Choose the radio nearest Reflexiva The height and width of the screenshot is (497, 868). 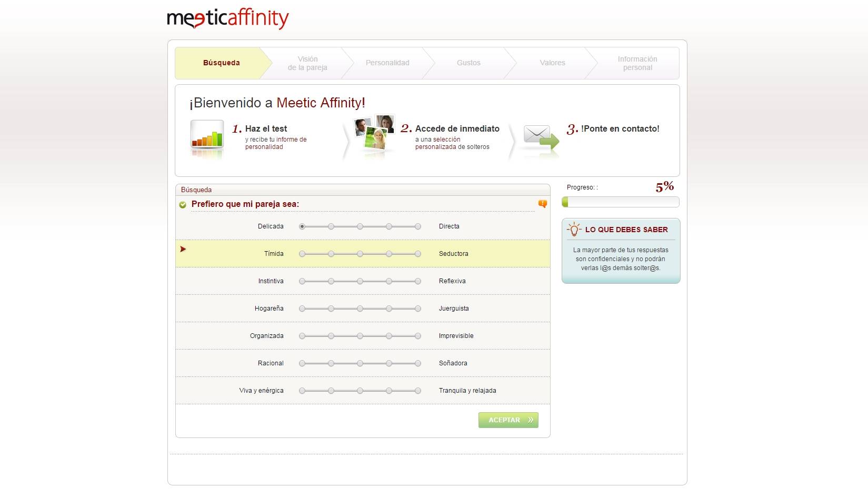pyautogui.click(x=418, y=281)
